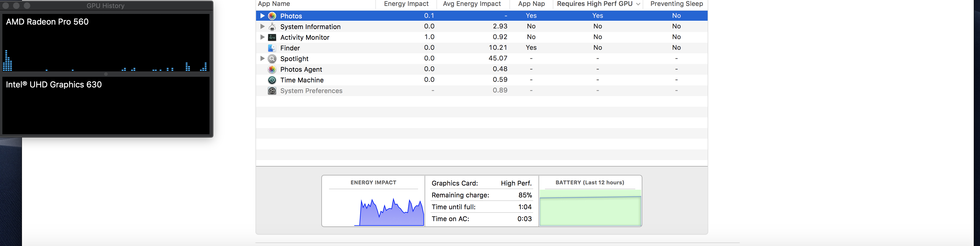Image resolution: width=980 pixels, height=246 pixels.
Task: Click the GPU History window title
Action: point(105,6)
